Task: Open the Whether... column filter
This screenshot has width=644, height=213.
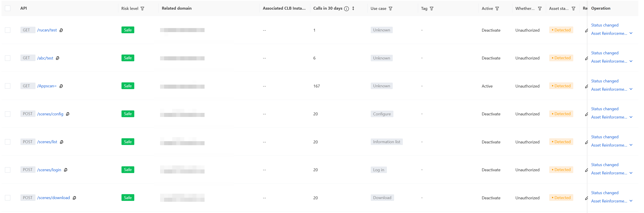Action: [540, 9]
